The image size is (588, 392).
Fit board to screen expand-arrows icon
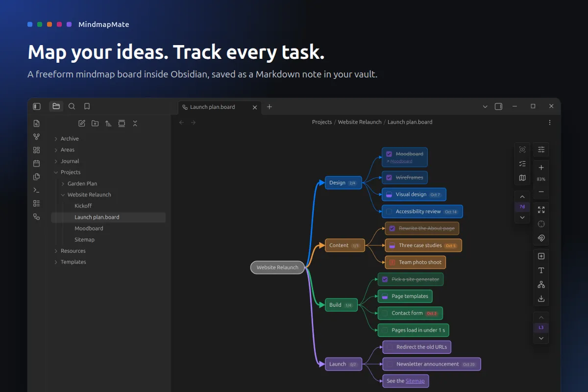click(541, 210)
